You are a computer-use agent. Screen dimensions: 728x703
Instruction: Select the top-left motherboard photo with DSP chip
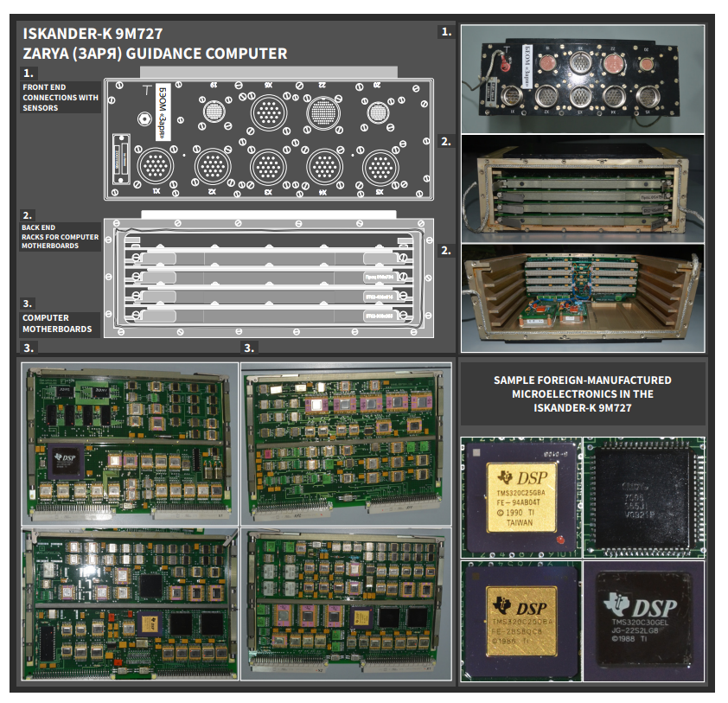coord(130,444)
